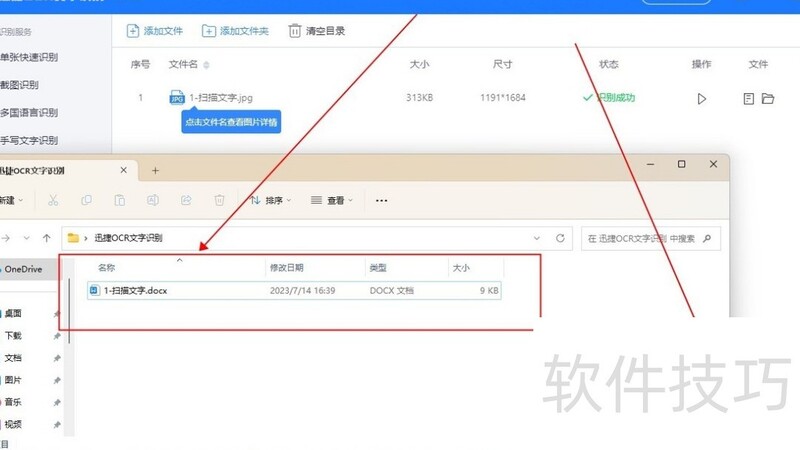800x450 pixels.
Task: Sort the OCR list by 文件名 column
Action: [189, 64]
